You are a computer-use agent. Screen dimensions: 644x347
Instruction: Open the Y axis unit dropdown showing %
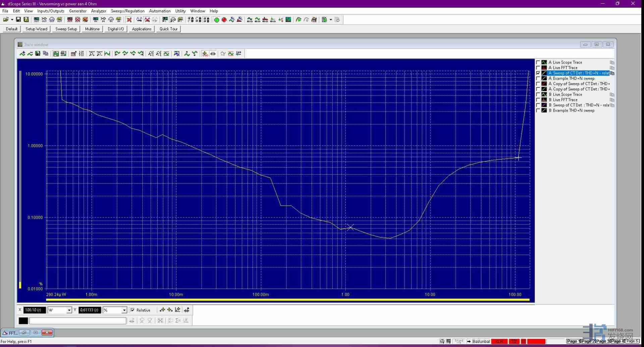124,310
